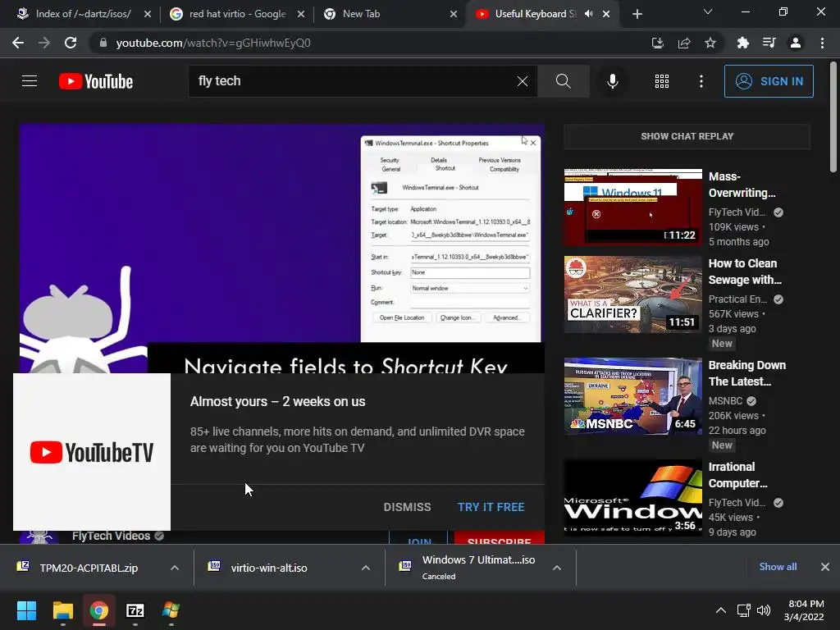The image size is (840, 630).
Task: Open the Mass-Overwriting video thumbnail
Action: pyautogui.click(x=632, y=208)
